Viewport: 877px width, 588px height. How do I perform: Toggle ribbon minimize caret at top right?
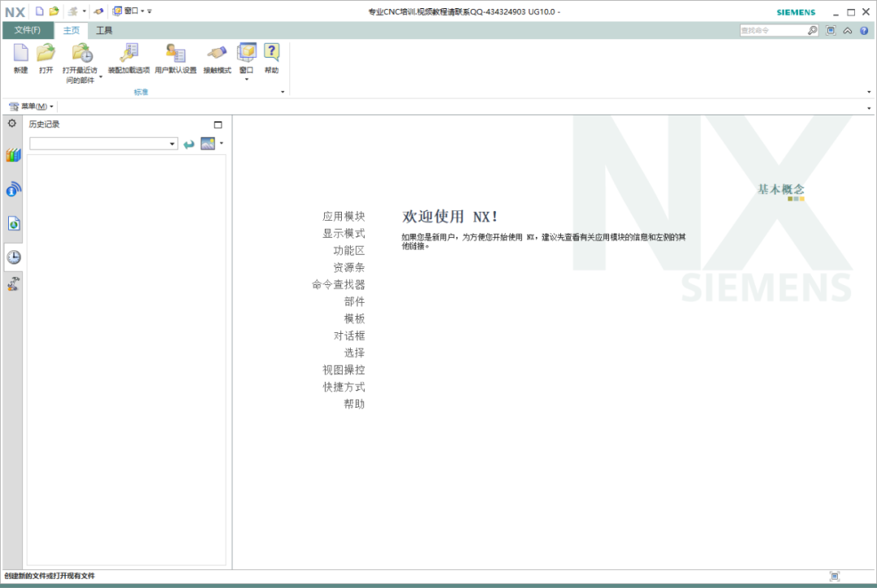click(x=848, y=31)
